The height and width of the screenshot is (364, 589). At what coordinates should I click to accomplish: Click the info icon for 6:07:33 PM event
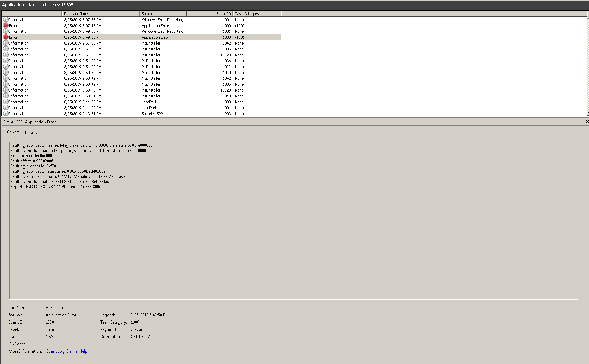click(x=6, y=20)
